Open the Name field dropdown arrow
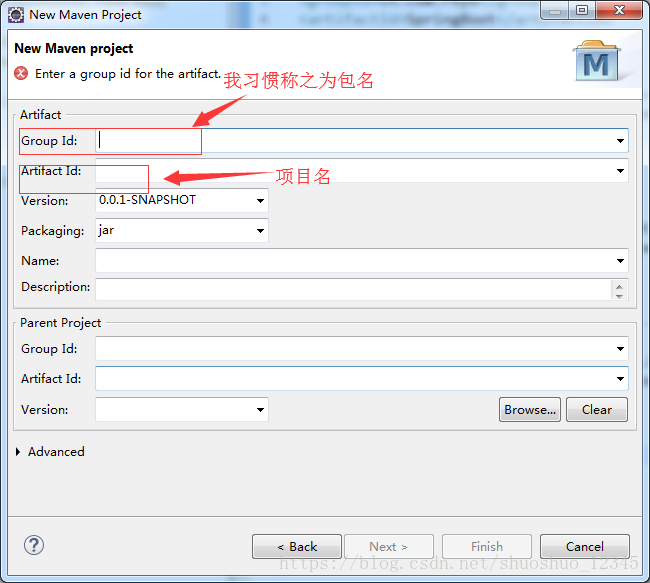650x583 pixels. [x=620, y=261]
